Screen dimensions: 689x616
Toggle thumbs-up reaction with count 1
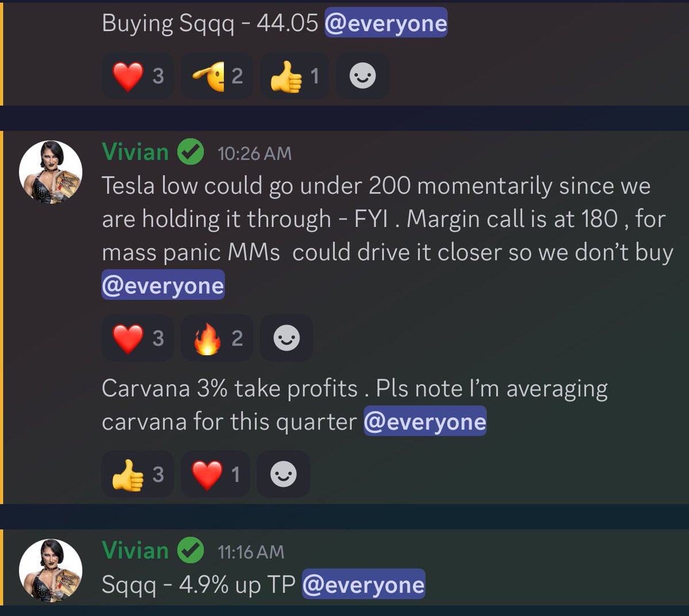tap(295, 76)
